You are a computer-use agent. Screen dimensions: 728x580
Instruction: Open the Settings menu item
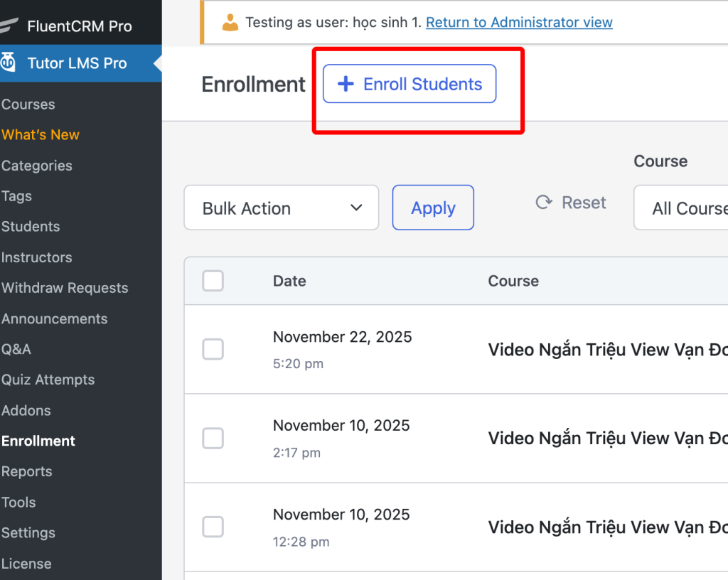[x=28, y=532]
